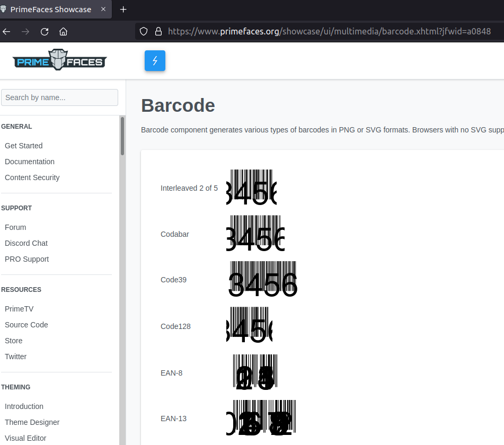Viewport: 504px width, 445px height.
Task: Click the Search by name field
Action: click(x=59, y=97)
